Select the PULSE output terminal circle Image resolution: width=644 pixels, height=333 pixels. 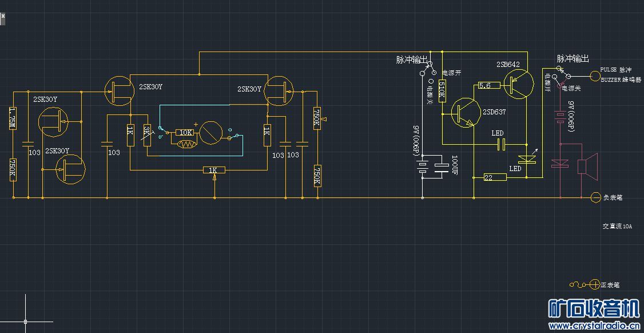pos(595,76)
